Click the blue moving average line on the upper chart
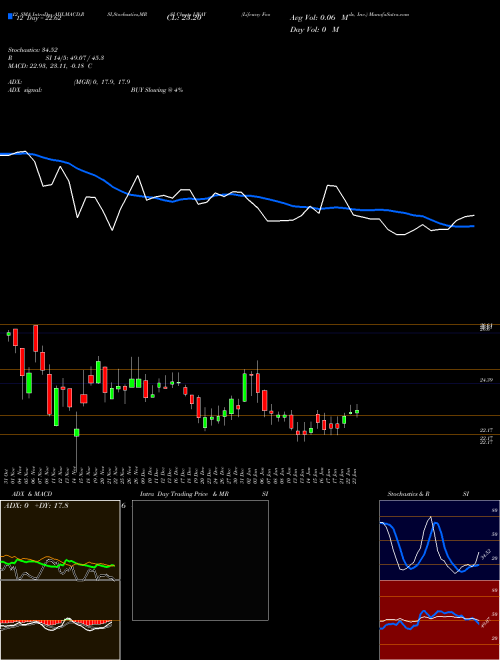This screenshot has width=500, height=660. click(x=236, y=194)
